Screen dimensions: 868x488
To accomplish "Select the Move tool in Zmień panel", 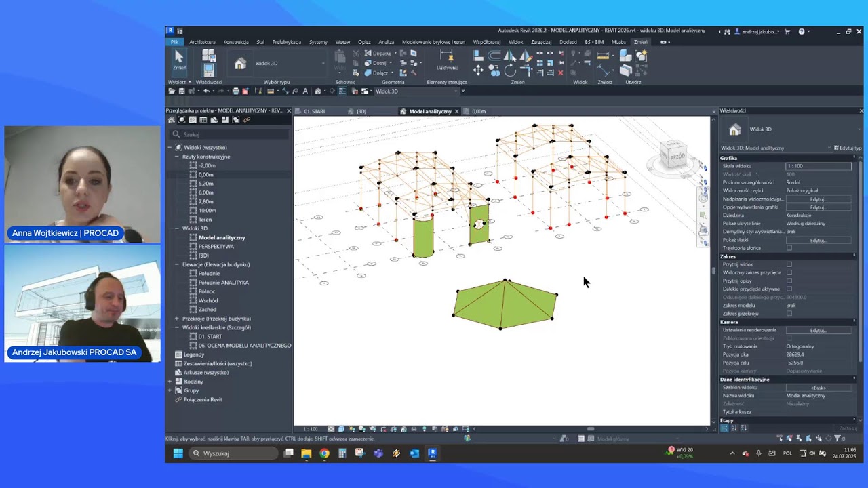I will [x=478, y=70].
